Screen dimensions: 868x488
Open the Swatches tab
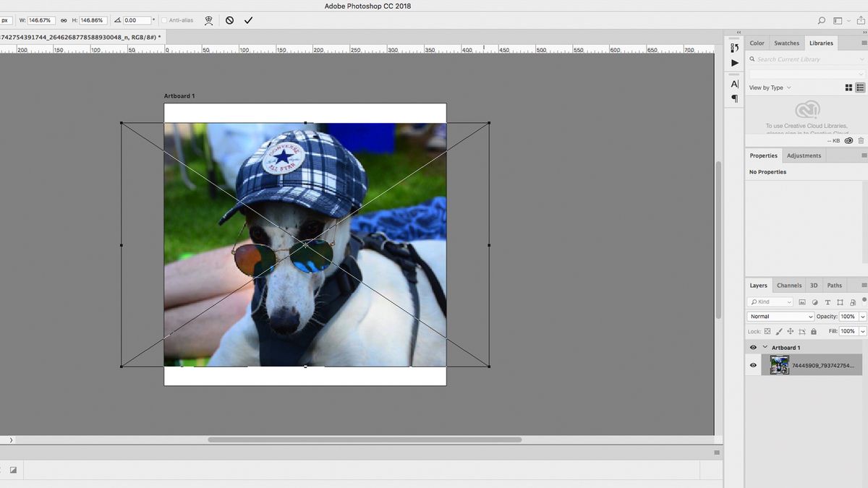(786, 43)
